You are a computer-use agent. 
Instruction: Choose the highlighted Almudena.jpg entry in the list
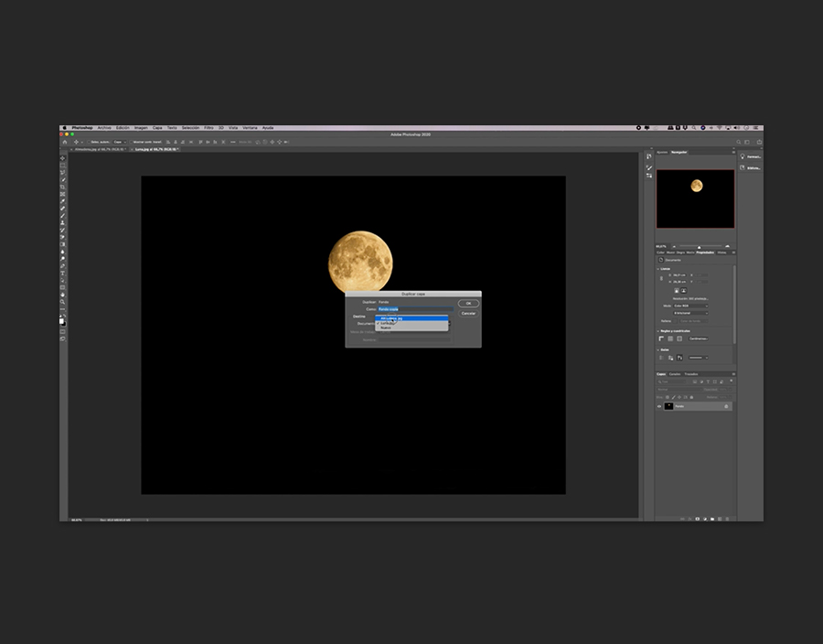[x=411, y=318]
